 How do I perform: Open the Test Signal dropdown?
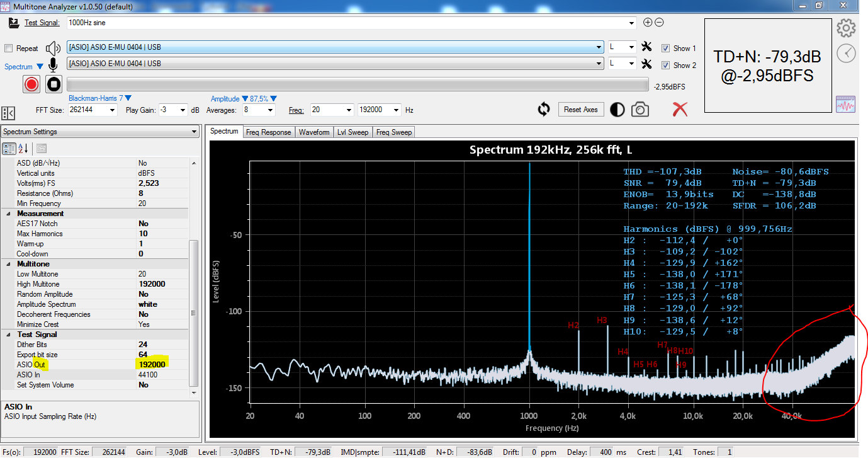tap(632, 23)
